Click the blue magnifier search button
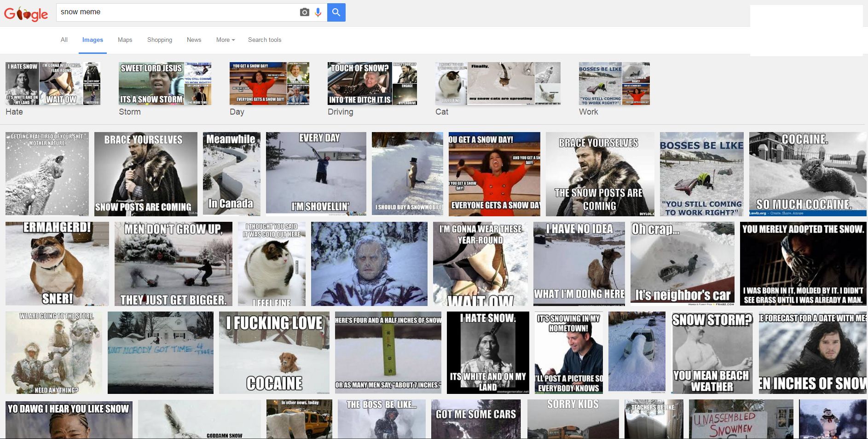The width and height of the screenshot is (868, 439). tap(336, 12)
